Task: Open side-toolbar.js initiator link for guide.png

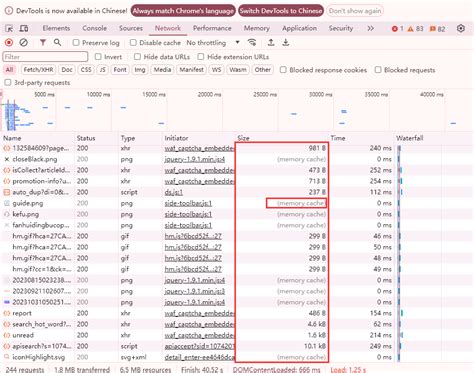Action: (188, 203)
